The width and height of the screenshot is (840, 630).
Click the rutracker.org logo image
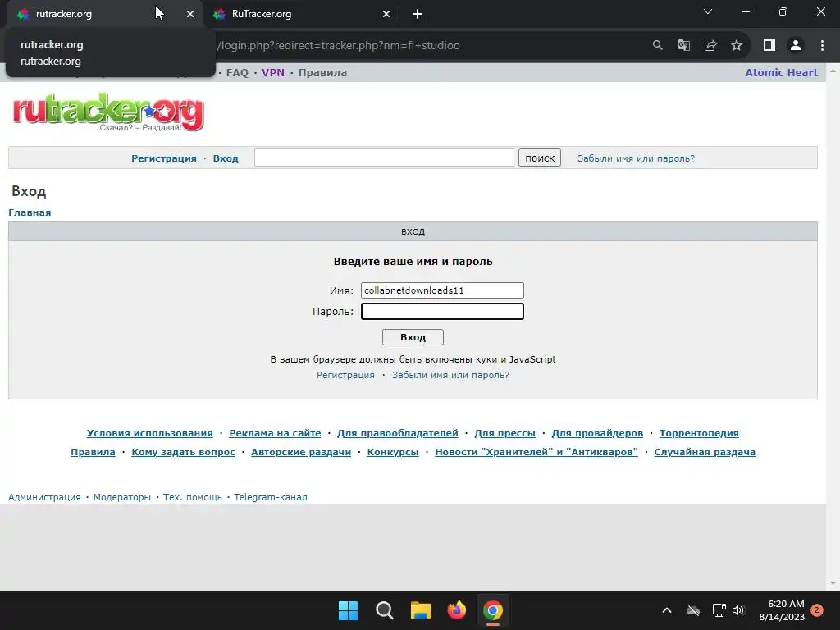click(x=108, y=112)
